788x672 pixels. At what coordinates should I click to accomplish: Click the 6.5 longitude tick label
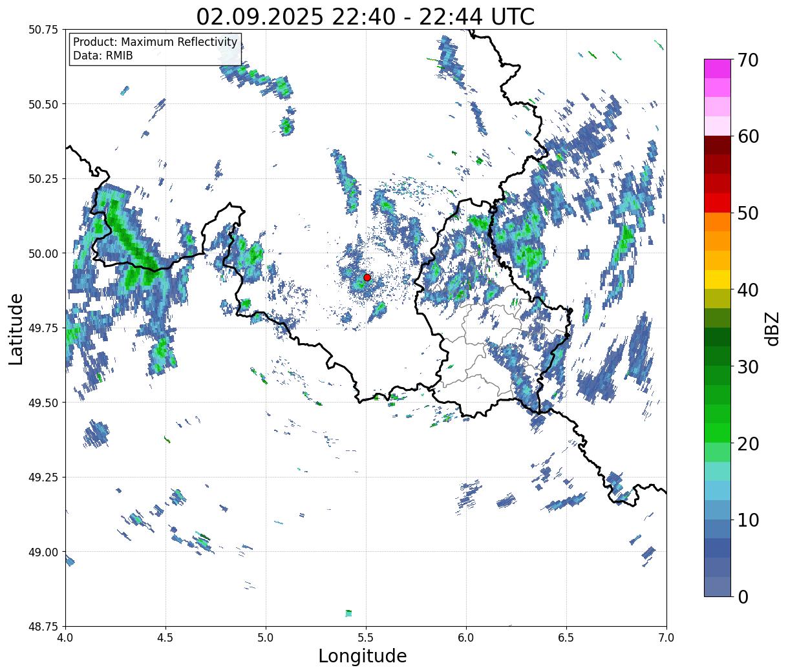coord(566,638)
